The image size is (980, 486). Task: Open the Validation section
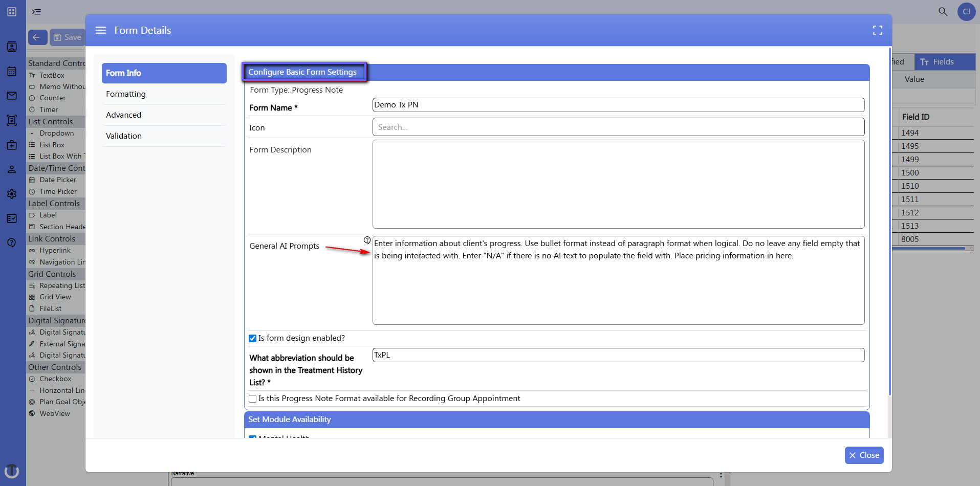coord(124,136)
